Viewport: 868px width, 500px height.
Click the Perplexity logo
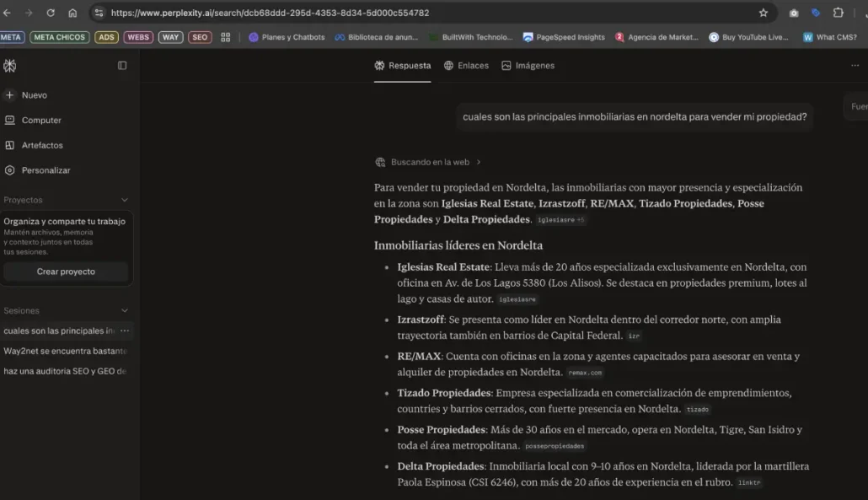click(10, 65)
